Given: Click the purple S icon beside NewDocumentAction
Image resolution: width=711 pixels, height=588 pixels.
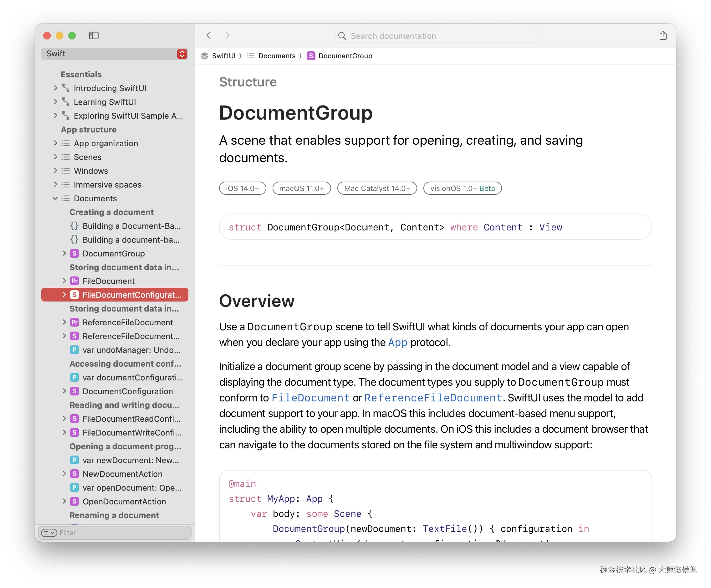Looking at the screenshot, I should coord(74,474).
